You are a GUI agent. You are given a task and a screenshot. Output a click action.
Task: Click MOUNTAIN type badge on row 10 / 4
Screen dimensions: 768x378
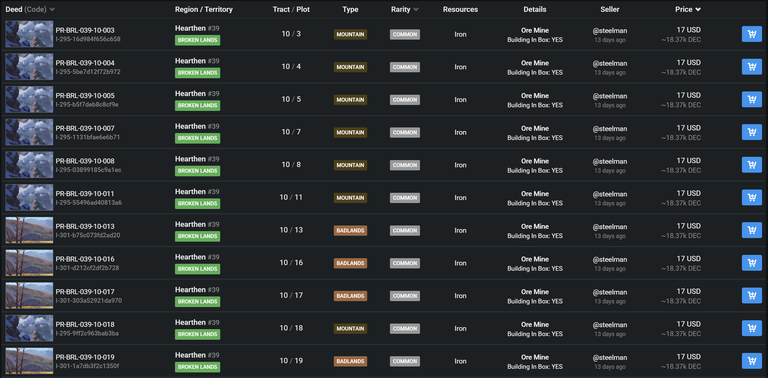pos(350,67)
